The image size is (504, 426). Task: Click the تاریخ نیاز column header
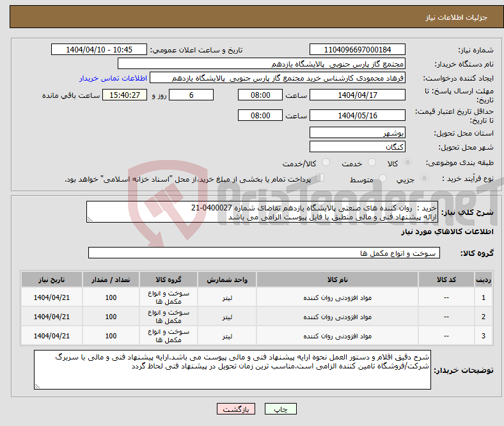click(x=52, y=280)
